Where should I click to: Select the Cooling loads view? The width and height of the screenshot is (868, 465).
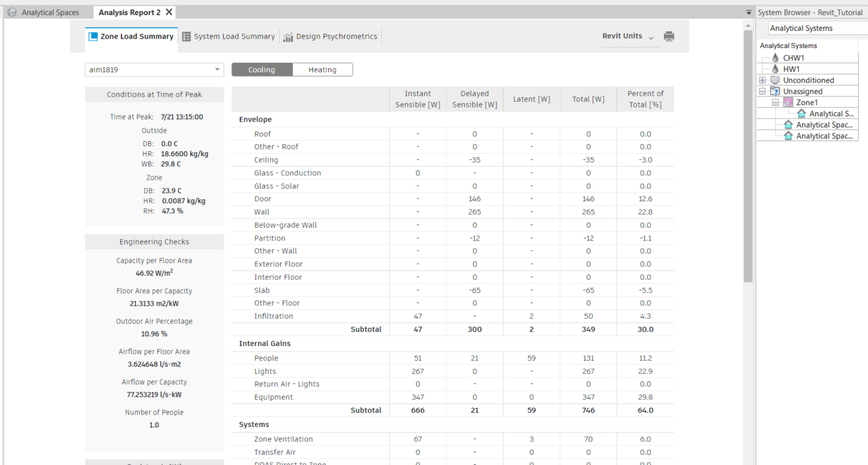262,70
